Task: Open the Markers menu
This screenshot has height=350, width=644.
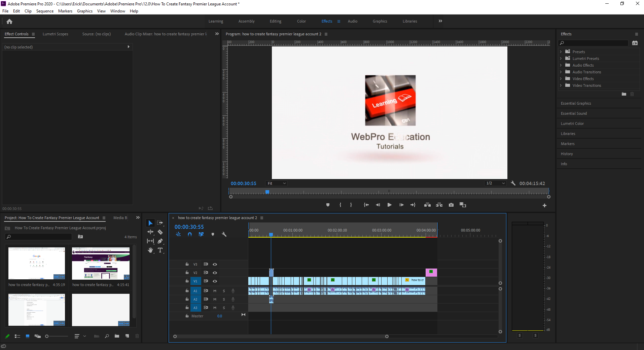Action: [65, 11]
